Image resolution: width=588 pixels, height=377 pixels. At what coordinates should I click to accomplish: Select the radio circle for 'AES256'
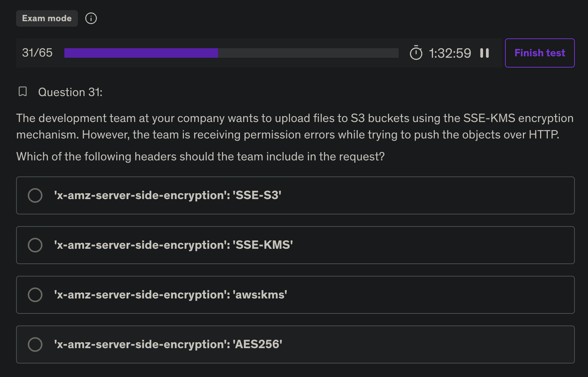35,344
